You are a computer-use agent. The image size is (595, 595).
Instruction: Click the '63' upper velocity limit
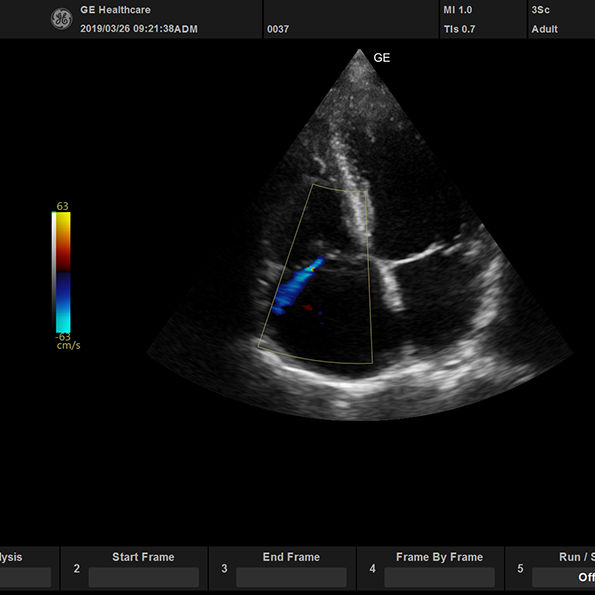[x=62, y=206]
